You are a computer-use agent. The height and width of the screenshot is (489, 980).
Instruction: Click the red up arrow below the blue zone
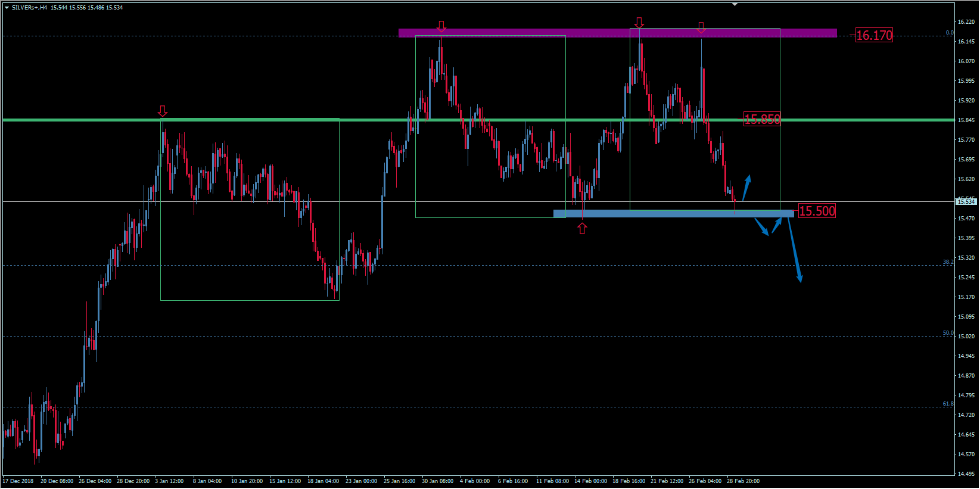[x=582, y=228]
